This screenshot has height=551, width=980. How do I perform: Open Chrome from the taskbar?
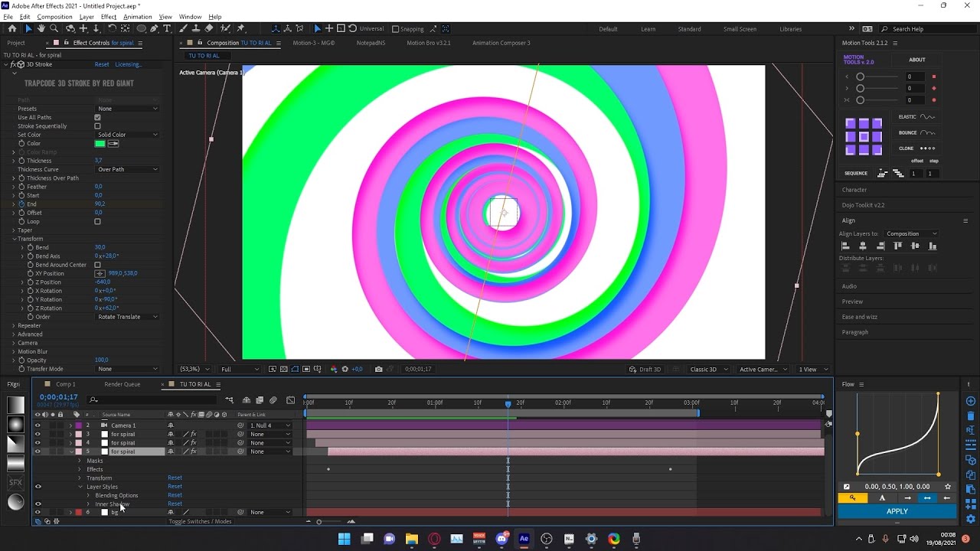point(614,539)
